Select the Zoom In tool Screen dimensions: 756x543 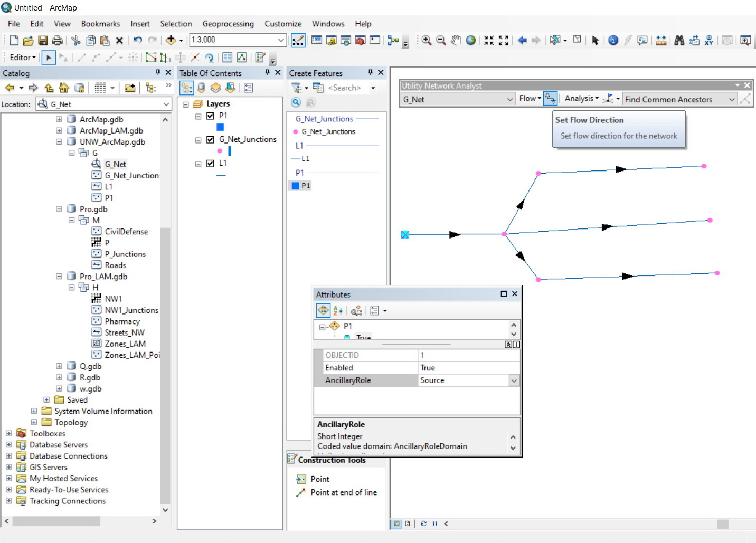[x=426, y=40]
